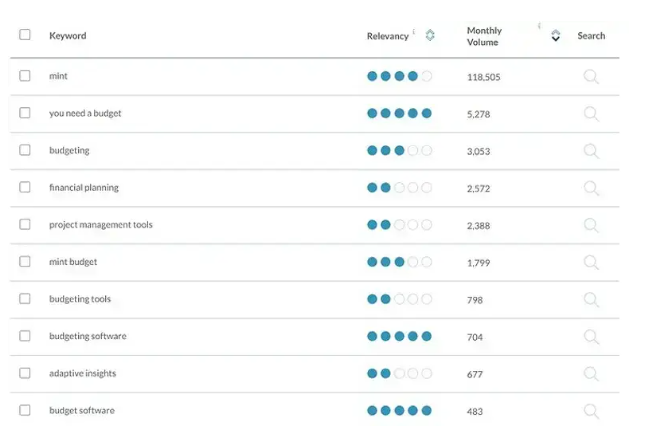Sort by Monthly Volume using the arrow

(x=556, y=37)
